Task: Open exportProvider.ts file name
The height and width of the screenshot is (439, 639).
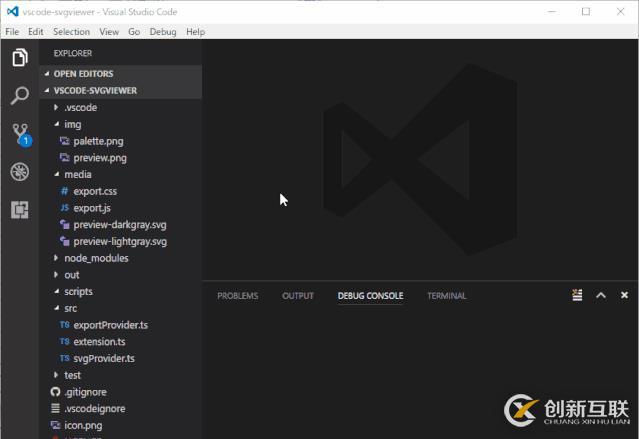Action: tap(110, 325)
